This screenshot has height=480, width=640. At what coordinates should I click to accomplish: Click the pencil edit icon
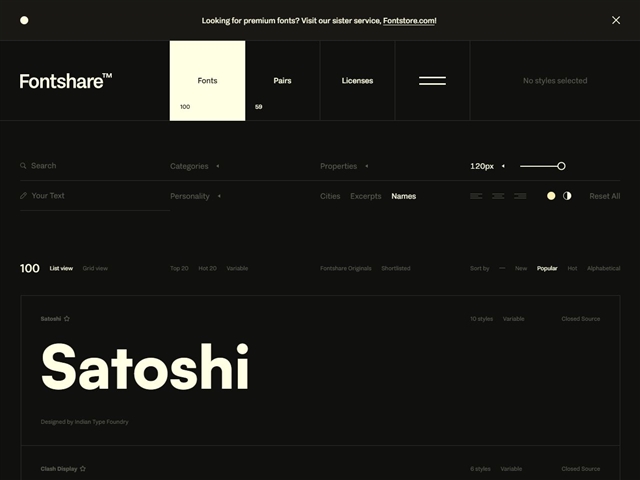point(23,196)
